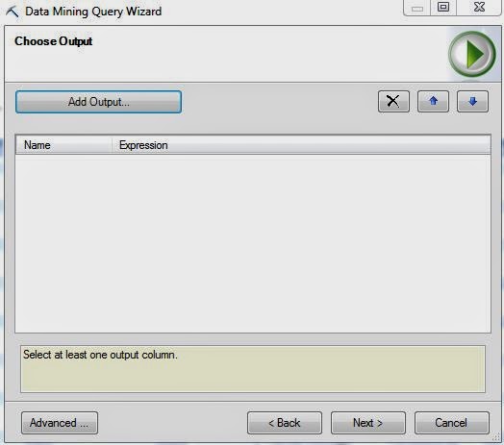Minimize the wizard window
Viewport: 504px width, 445px height.
[416, 8]
